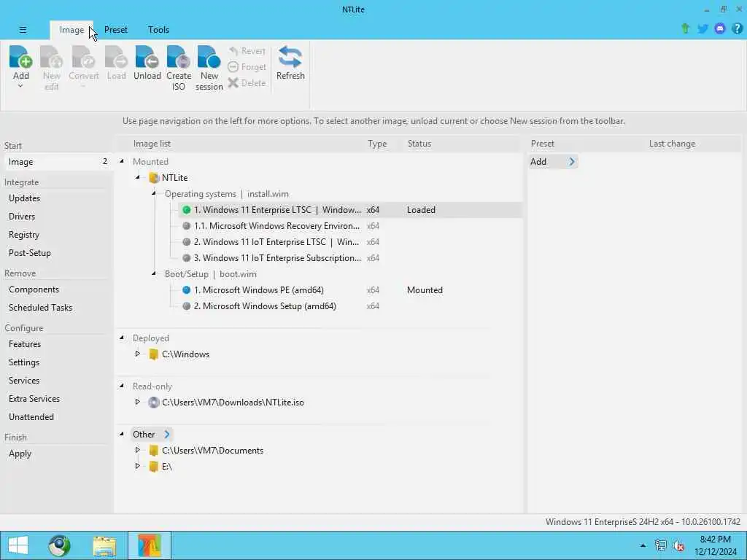Click green loaded status dot of Enterprise LTSC

(186, 210)
